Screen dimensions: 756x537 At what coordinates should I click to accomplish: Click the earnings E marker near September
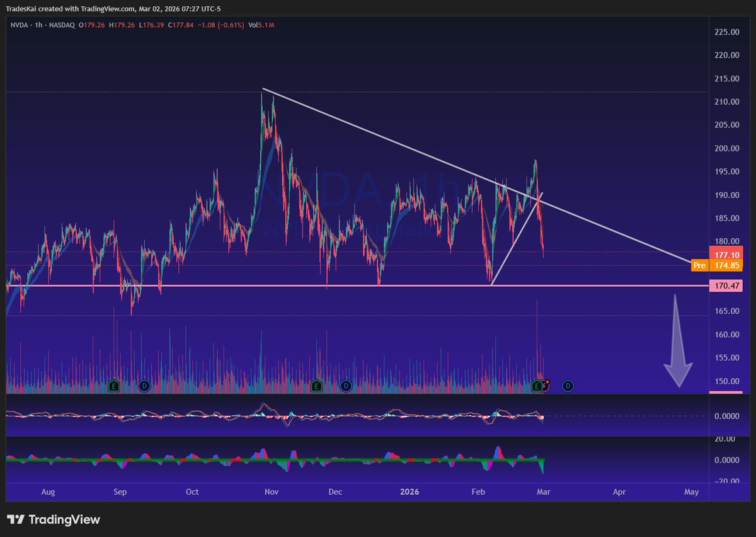click(x=114, y=385)
